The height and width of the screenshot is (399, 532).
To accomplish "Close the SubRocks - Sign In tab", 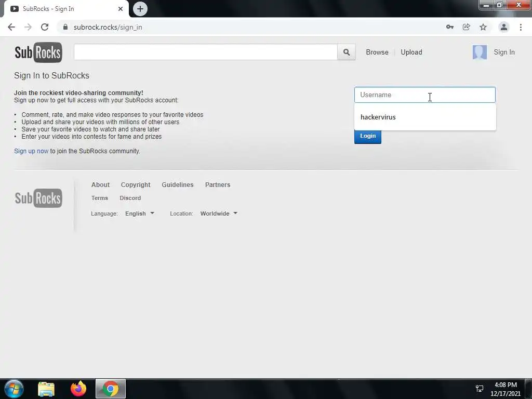I will coord(121,9).
